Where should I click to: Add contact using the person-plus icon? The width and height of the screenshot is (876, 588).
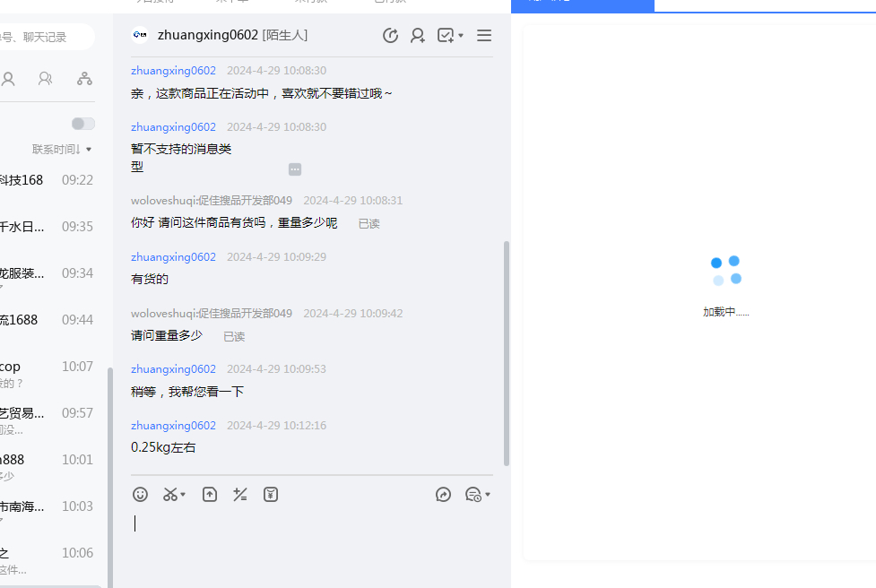click(x=418, y=36)
